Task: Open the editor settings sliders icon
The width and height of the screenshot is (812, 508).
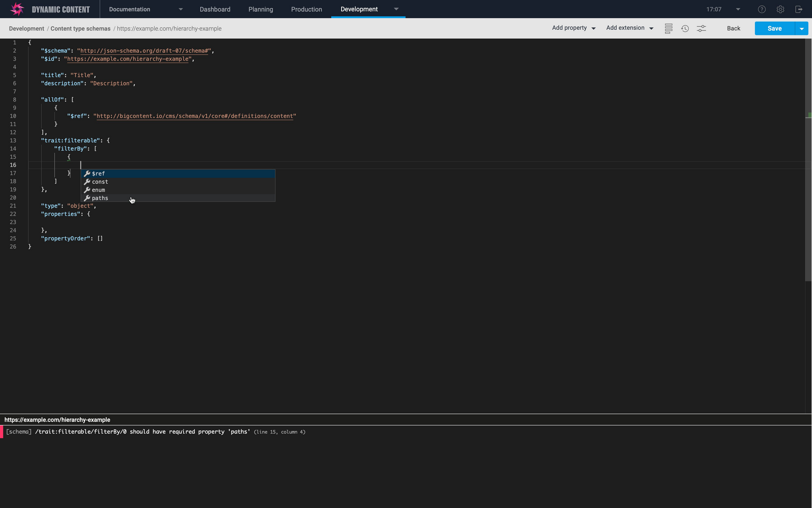Action: 701,28
